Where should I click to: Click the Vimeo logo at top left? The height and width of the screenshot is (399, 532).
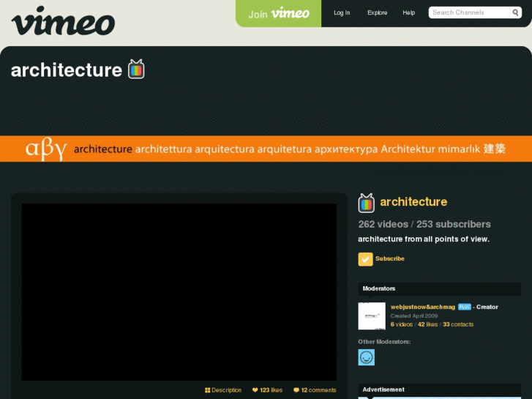(63, 21)
